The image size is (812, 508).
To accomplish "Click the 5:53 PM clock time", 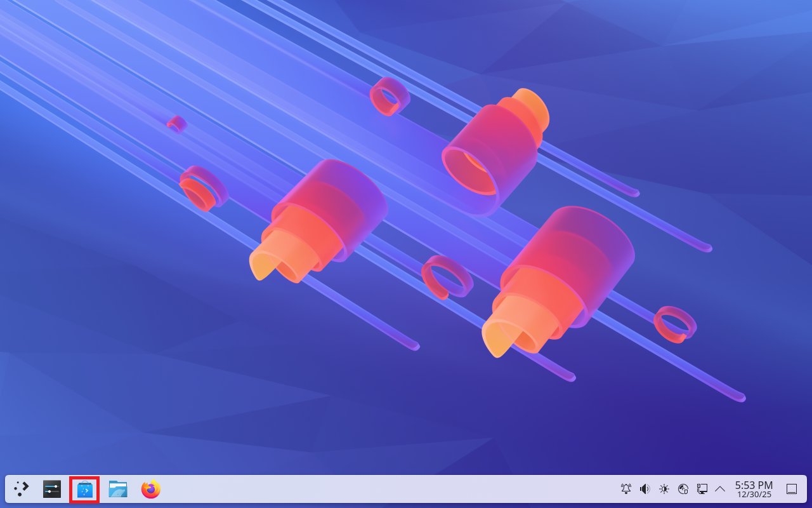I will pos(754,485).
